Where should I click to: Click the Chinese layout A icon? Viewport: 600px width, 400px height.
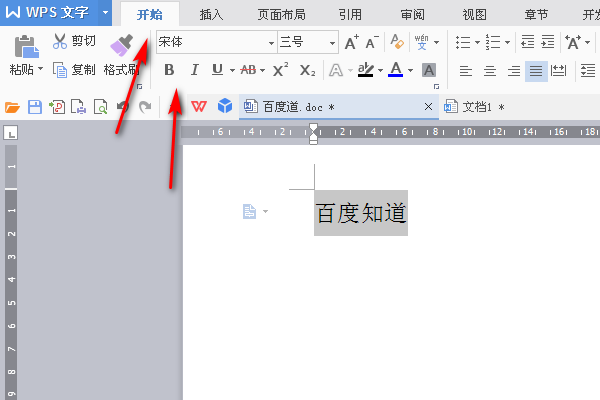(573, 42)
